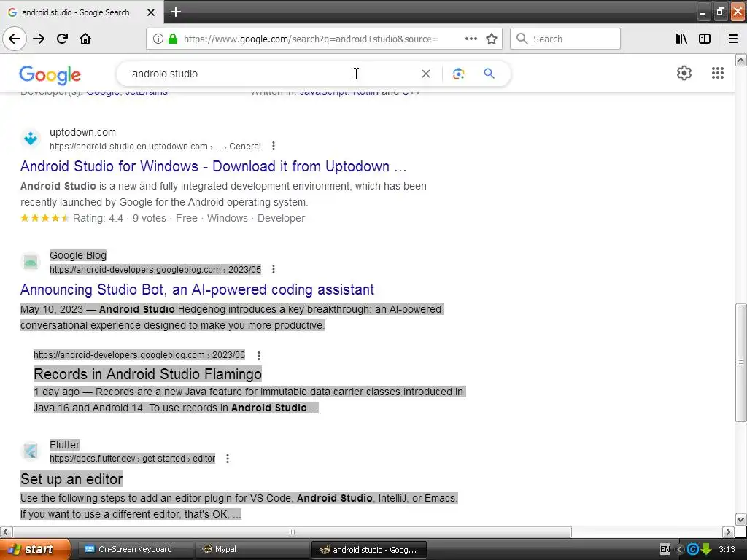Image resolution: width=747 pixels, height=560 pixels.
Task: Click the vertical scrollbar thumb
Action: 740,363
